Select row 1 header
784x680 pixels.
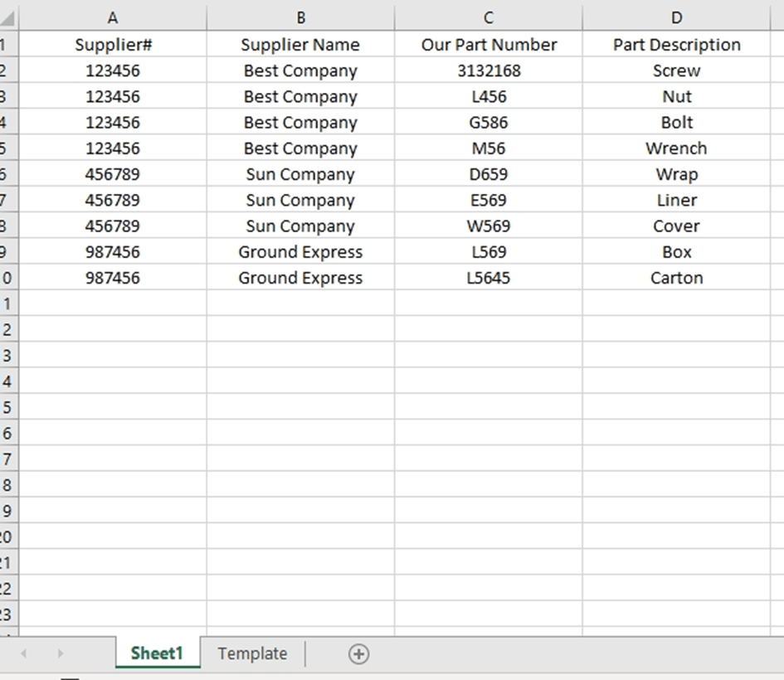(x=9, y=45)
